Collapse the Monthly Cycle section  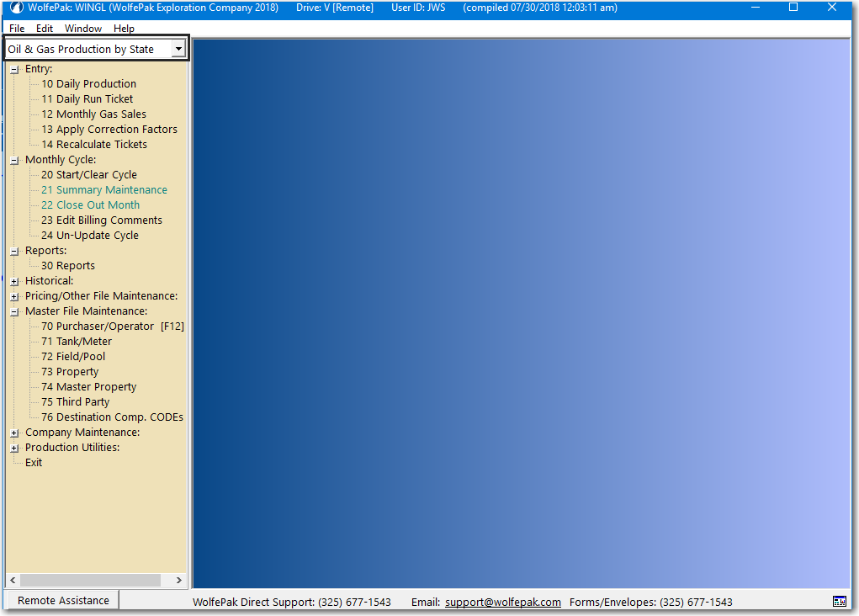(14, 160)
